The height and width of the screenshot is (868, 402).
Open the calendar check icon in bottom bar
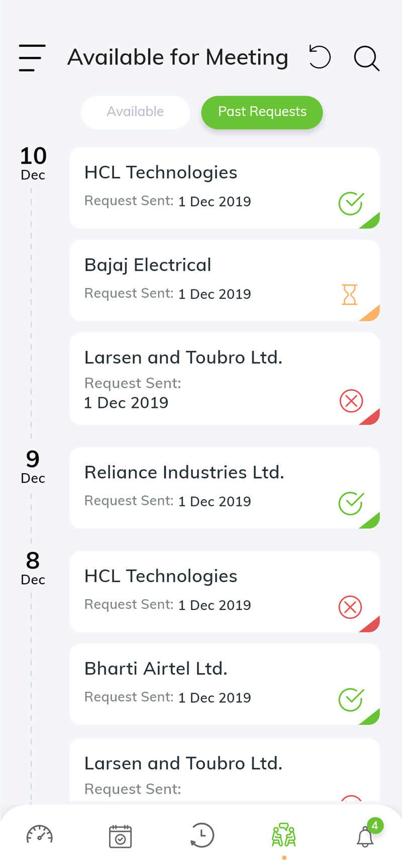(x=121, y=836)
